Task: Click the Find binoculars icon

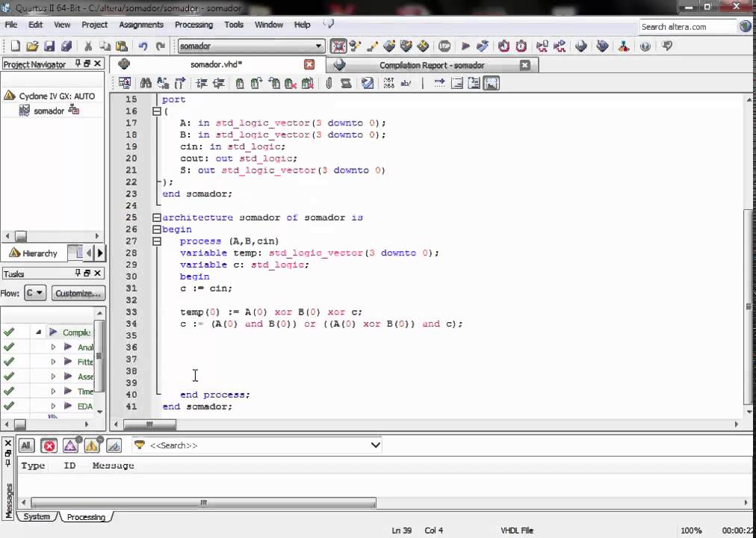Action: [x=146, y=84]
